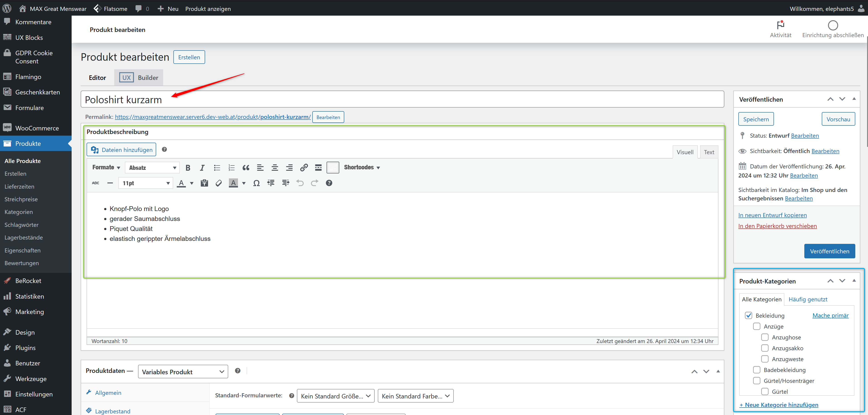Viewport: 868px width, 415px height.
Task: Check the Badebekleidung category
Action: tap(756, 369)
